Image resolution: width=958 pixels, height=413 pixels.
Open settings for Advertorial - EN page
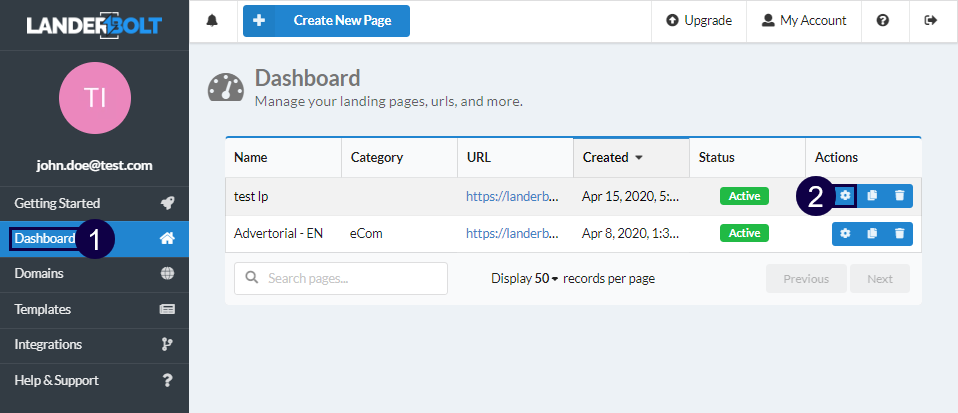coord(845,233)
